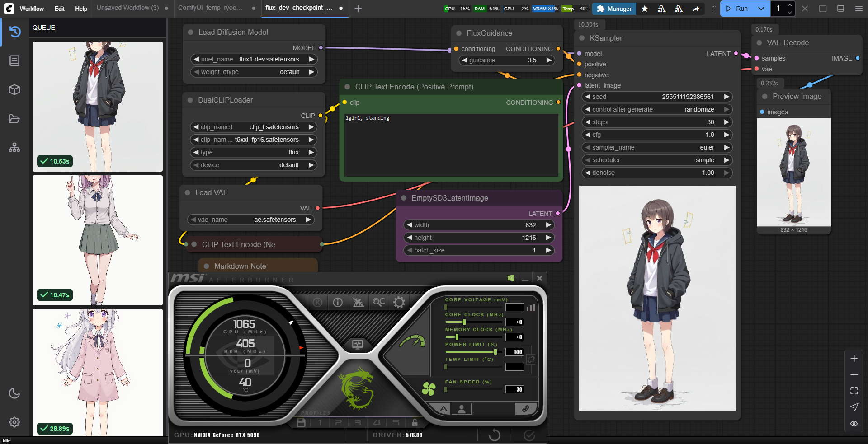Click the Run button

click(x=737, y=9)
